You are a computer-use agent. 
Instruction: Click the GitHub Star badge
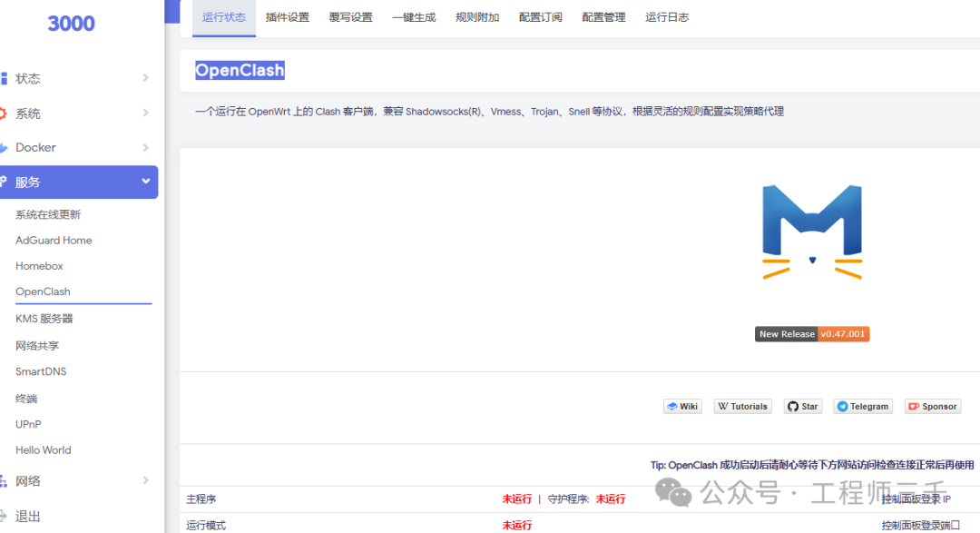coord(802,407)
